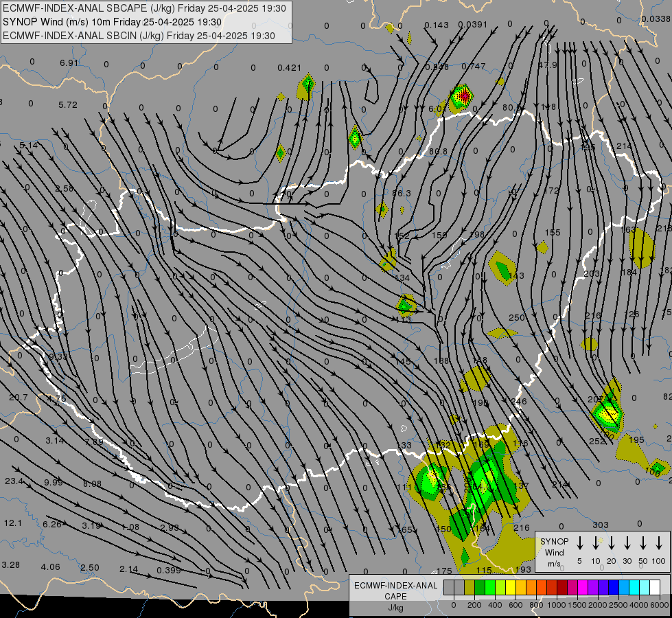This screenshot has width=672, height=618.
Task: Pick the first gray swatch in the CAPE scale
Action: [449, 587]
